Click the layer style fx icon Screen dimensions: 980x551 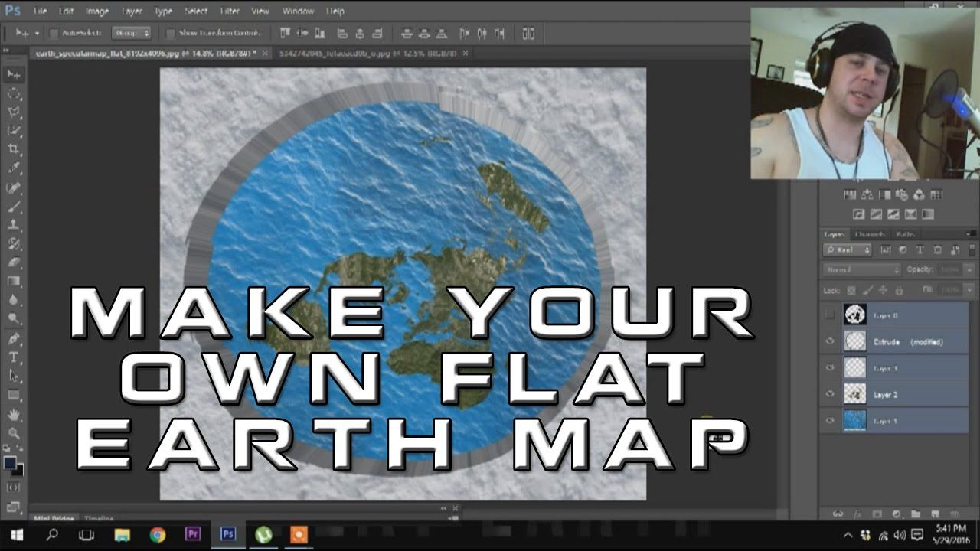pyautogui.click(x=857, y=514)
